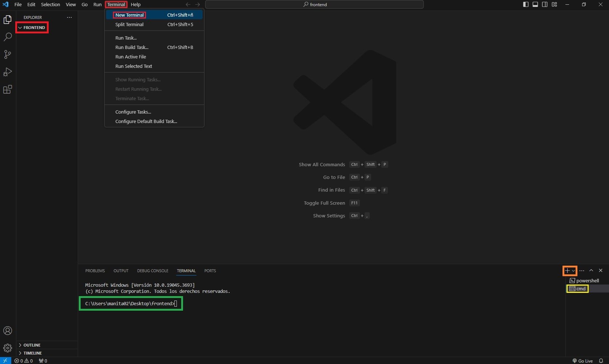Open the File menu

pyautogui.click(x=18, y=4)
